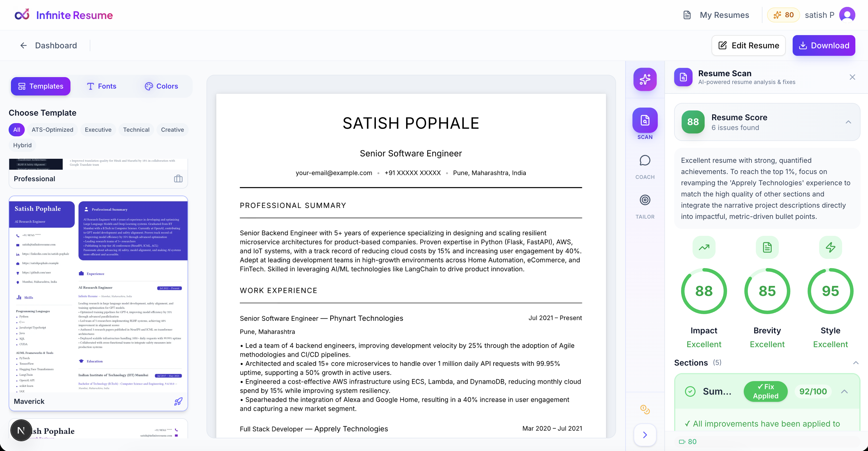Collapse the Summary 92/100 section details

pos(845,392)
